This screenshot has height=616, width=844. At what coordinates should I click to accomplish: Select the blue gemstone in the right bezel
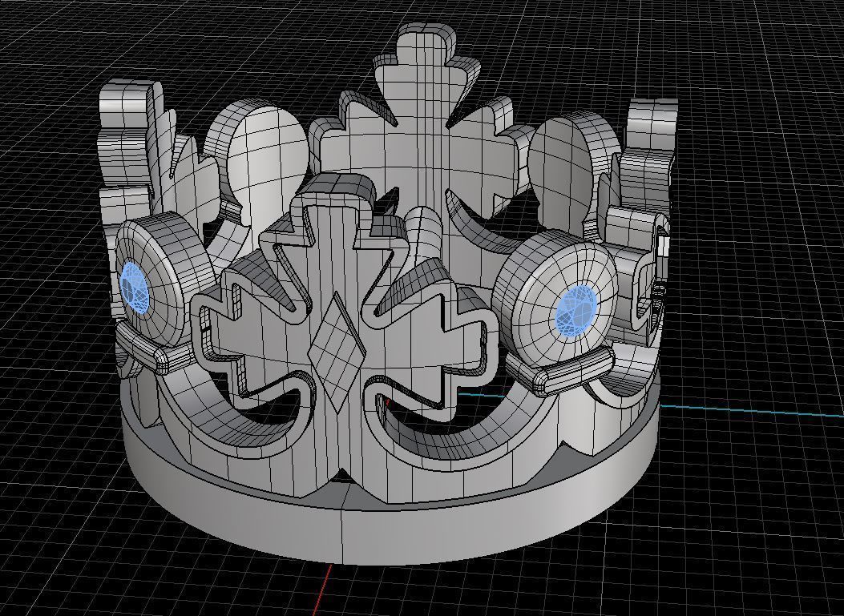[576, 311]
